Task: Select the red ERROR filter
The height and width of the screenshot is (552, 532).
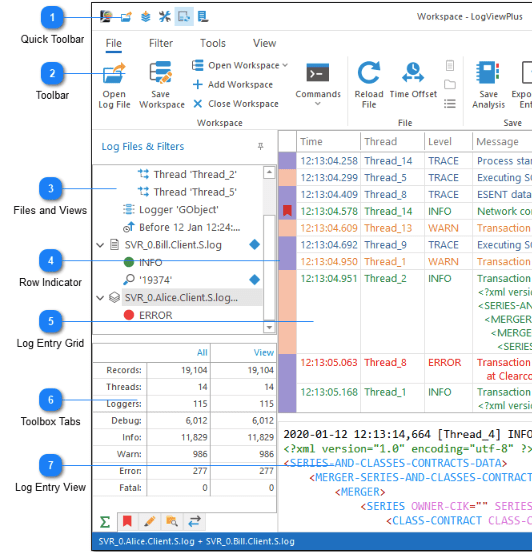Action: pos(148,315)
